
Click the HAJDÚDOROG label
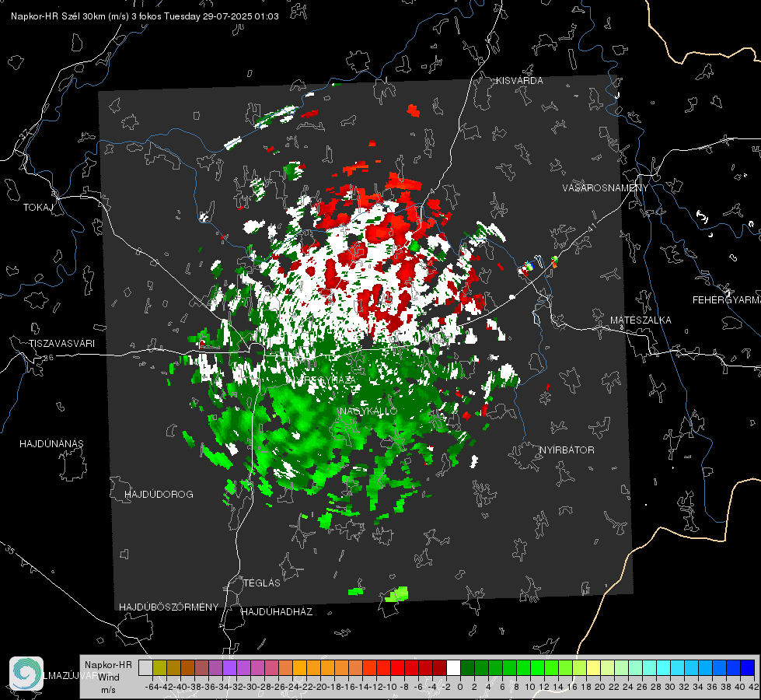tap(159, 495)
